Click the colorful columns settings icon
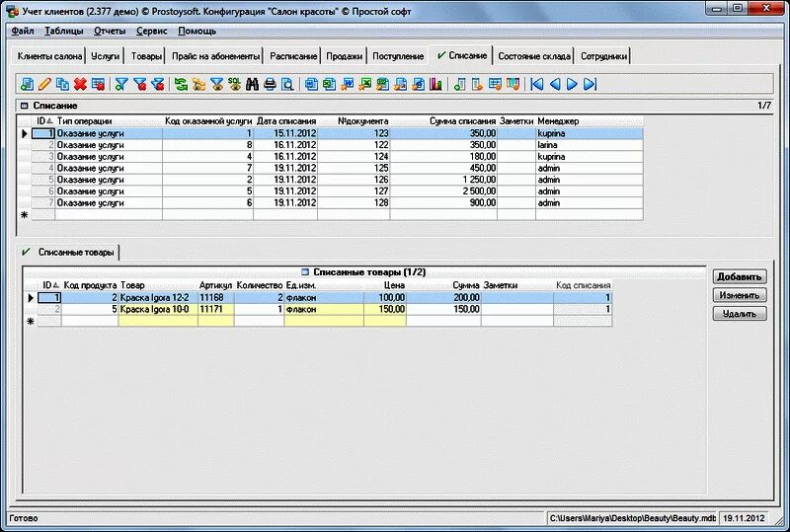790x532 pixels. point(513,84)
